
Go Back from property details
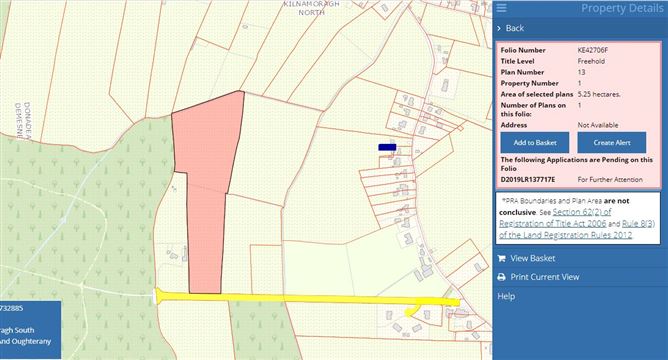pyautogui.click(x=515, y=28)
